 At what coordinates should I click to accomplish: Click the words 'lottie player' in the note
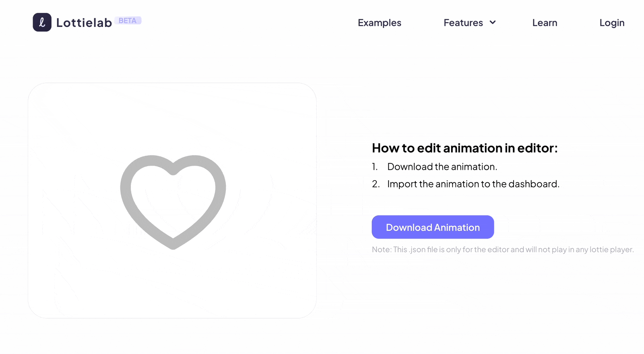611,249
